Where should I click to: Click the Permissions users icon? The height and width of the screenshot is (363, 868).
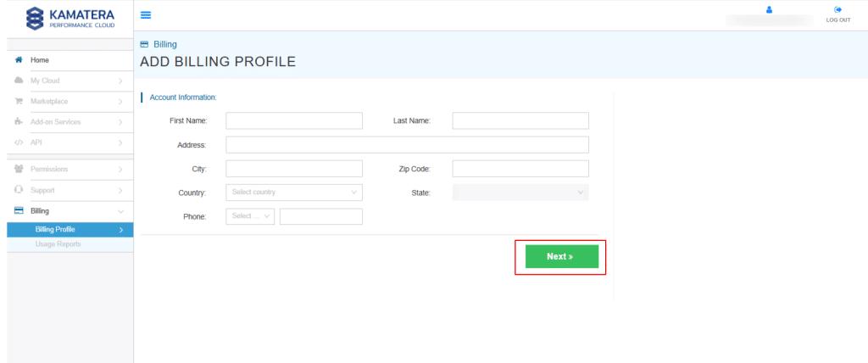[19, 169]
